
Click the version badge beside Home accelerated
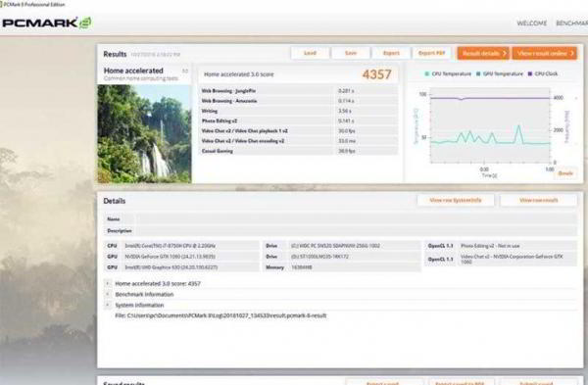pyautogui.click(x=185, y=71)
